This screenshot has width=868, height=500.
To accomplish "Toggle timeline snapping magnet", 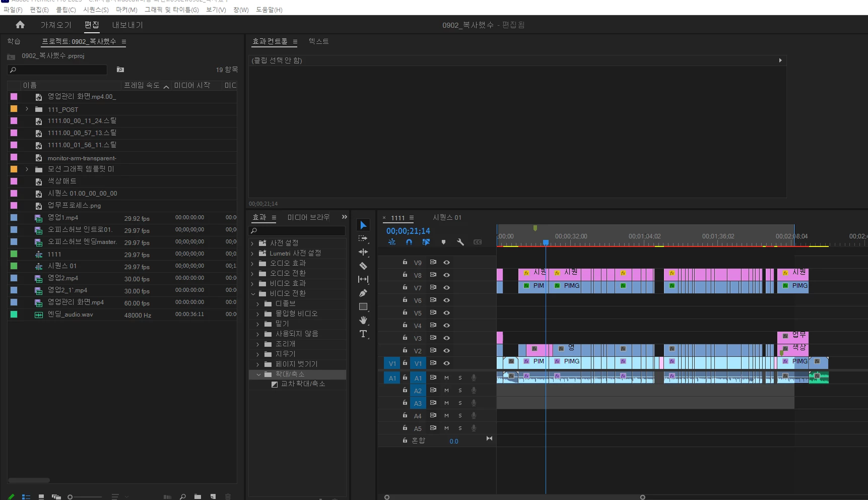I will (409, 242).
